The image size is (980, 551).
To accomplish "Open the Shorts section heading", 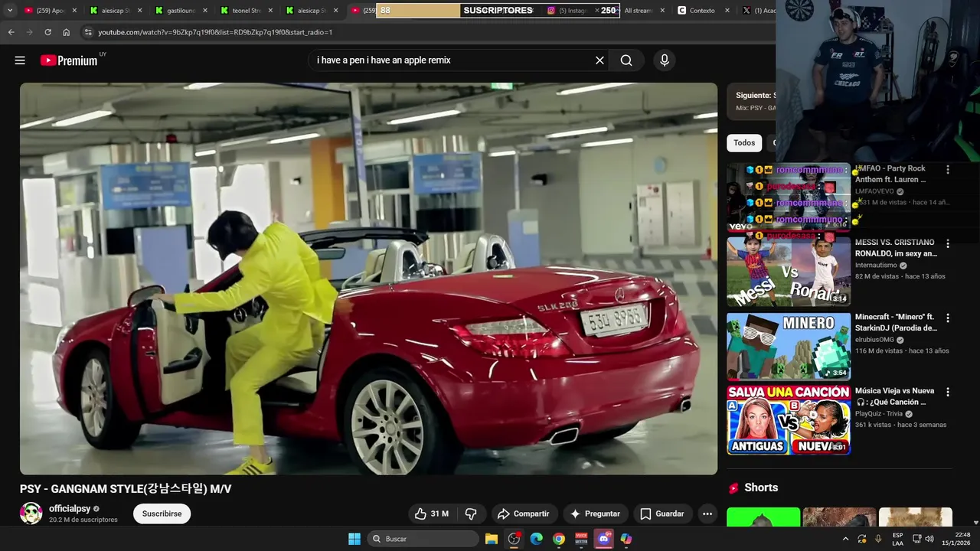I will pyautogui.click(x=761, y=487).
